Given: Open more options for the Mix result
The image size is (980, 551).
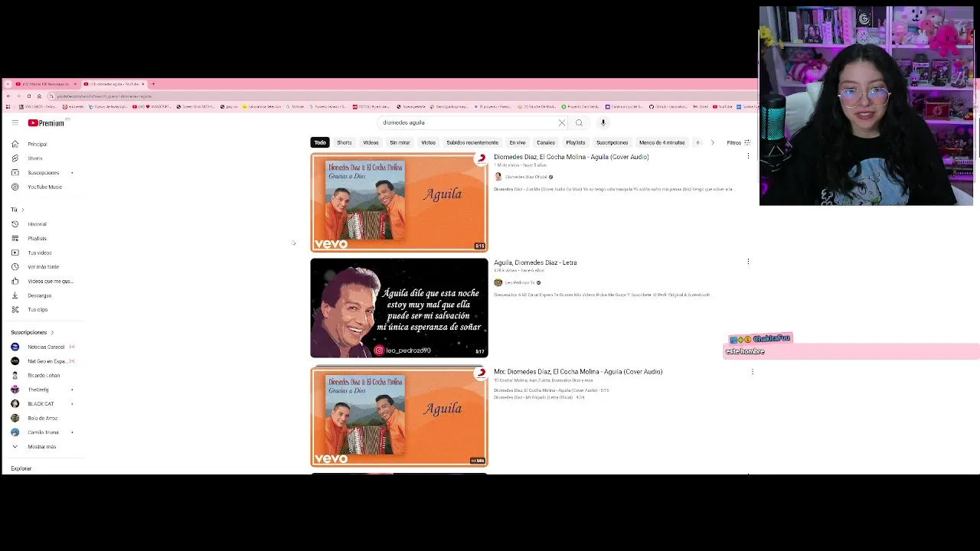Looking at the screenshot, I should tap(752, 371).
